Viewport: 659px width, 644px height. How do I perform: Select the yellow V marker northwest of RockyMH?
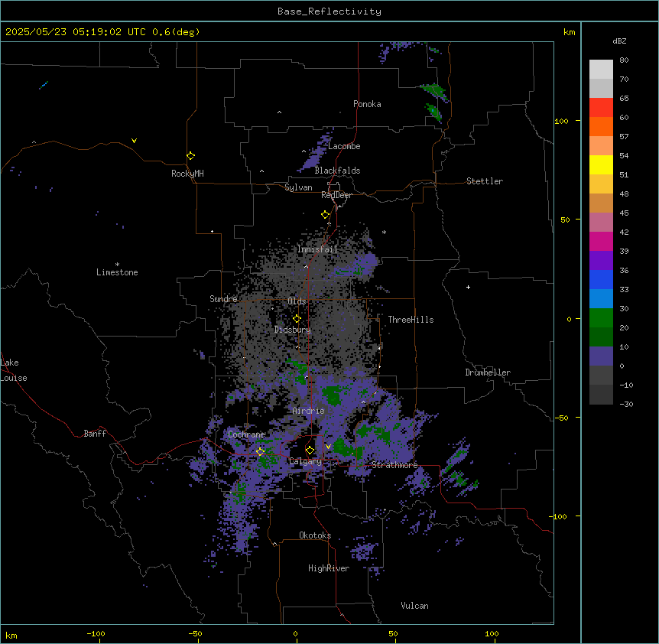coord(134,141)
